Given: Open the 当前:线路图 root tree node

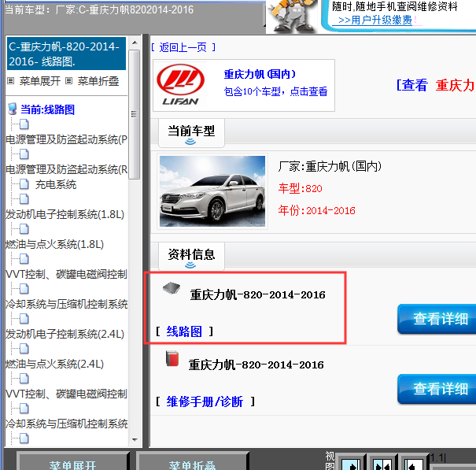Looking at the screenshot, I should (47, 109).
